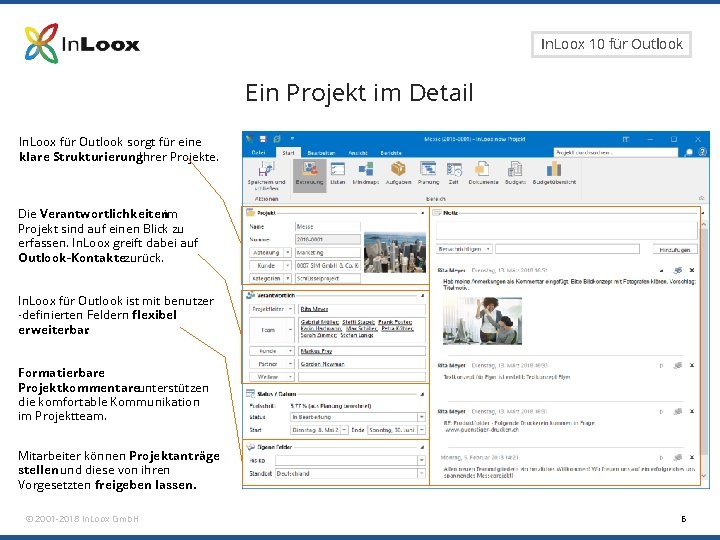Viewport: 720px width, 540px height.
Task: Switch to the Ansicht ribbon tab
Action: pos(358,153)
